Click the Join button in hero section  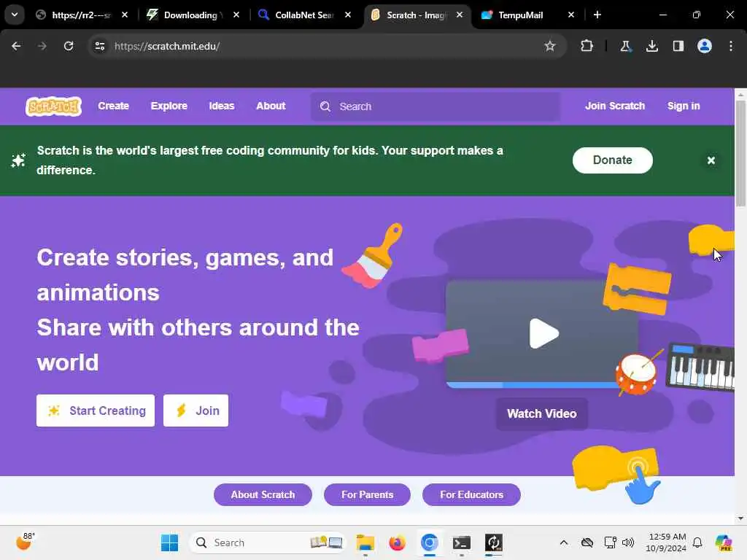pyautogui.click(x=196, y=411)
